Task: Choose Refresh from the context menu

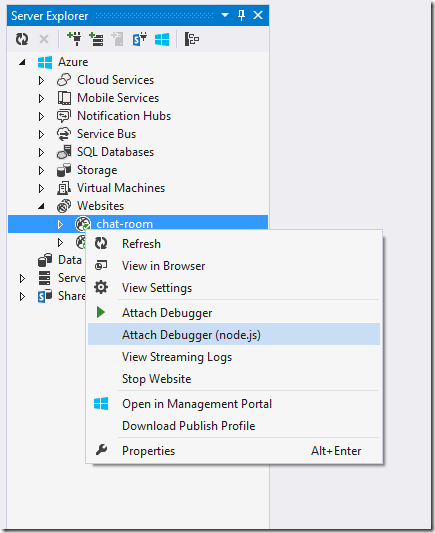Action: click(234, 244)
